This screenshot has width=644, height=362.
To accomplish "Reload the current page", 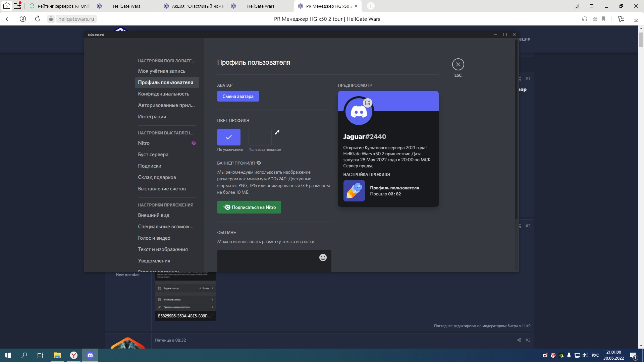I will (38, 19).
